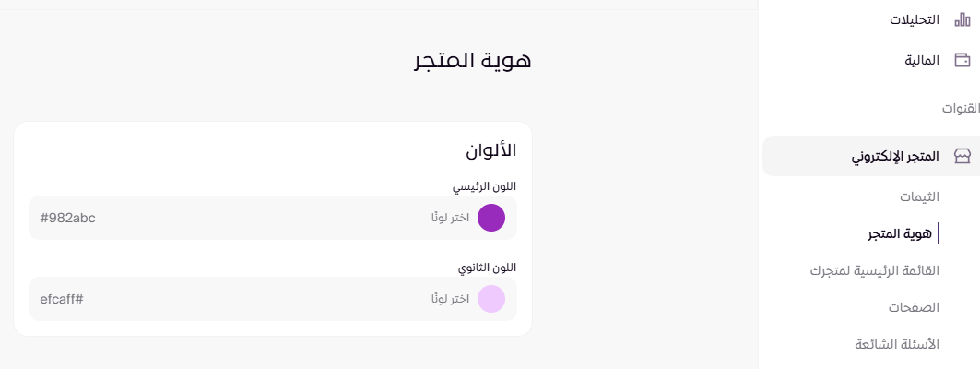The image size is (980, 369).
Task: Click the wallet icon beside المالية
Action: pos(962,61)
